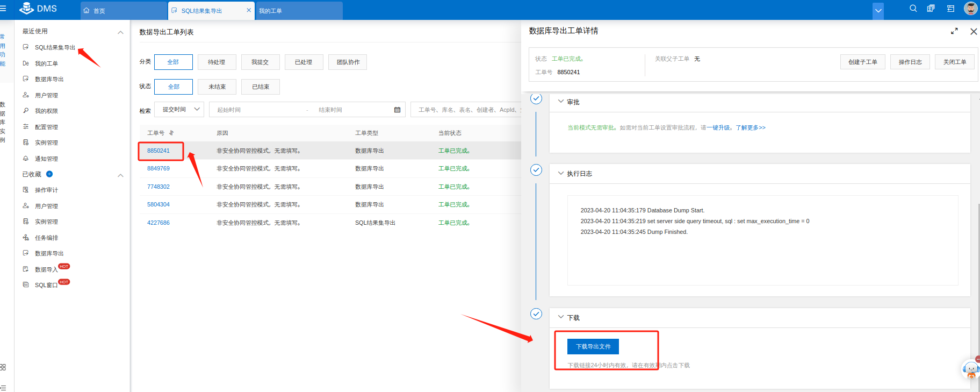Select the 团队协作 category filter
980x392 pixels.
click(348, 62)
